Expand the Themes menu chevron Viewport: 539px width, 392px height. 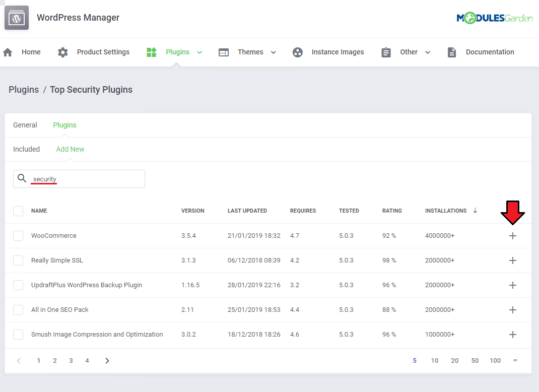[x=274, y=52]
